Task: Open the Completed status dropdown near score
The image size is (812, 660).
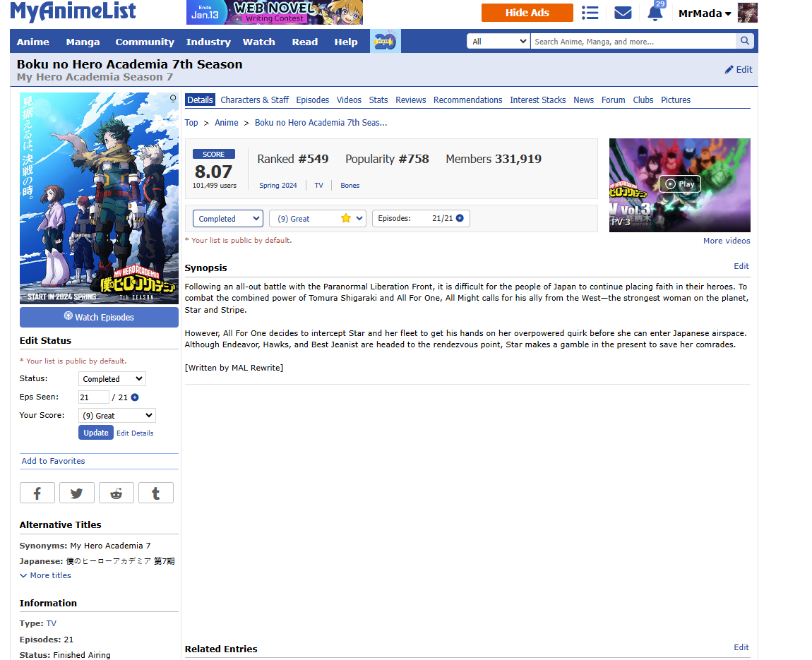Action: click(228, 218)
